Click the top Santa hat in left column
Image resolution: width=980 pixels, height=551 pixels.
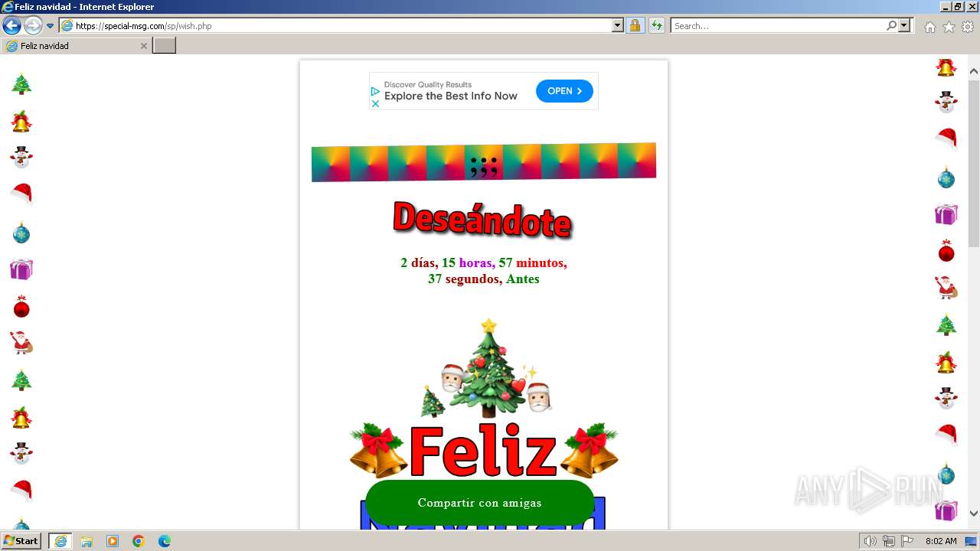tap(21, 194)
